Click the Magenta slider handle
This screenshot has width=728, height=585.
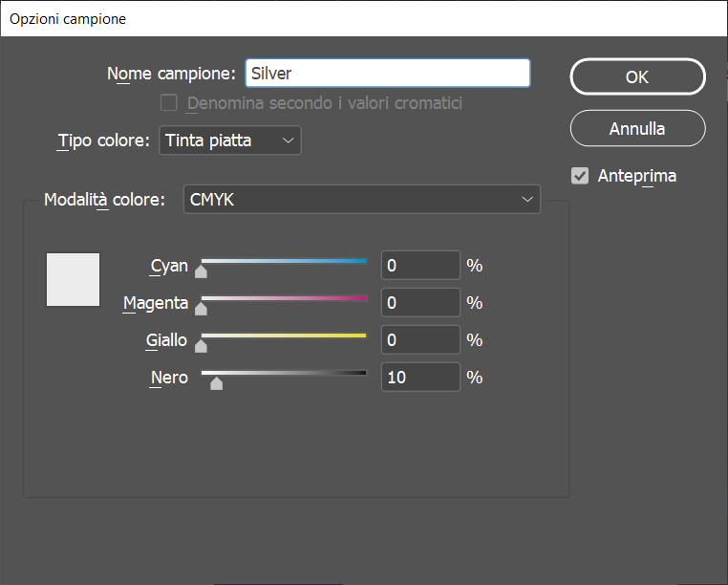click(x=201, y=309)
